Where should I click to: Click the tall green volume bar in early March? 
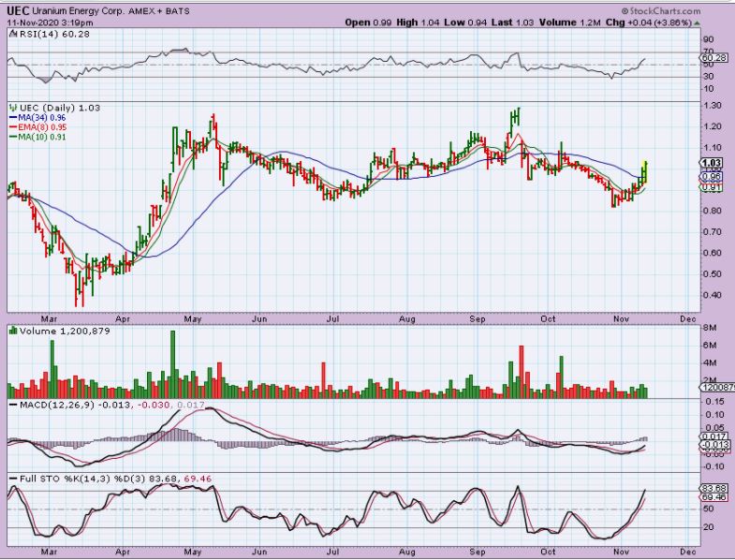(52, 369)
